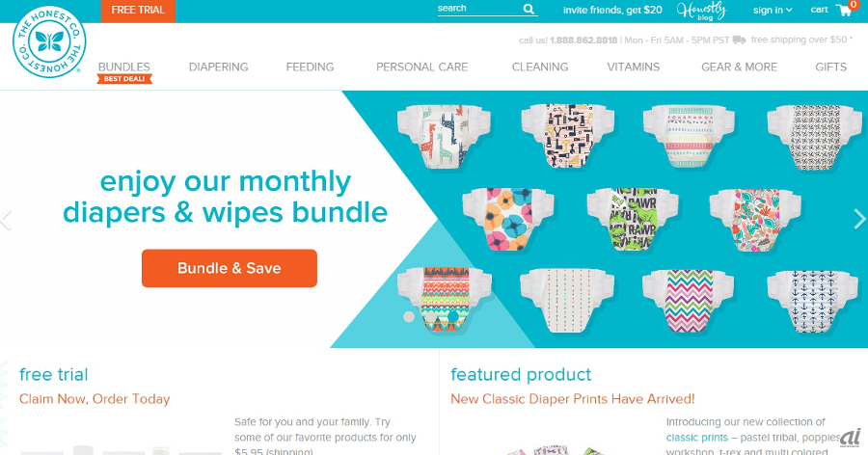Open the shopping cart icon
Screen dimensions: 868x455
(x=844, y=10)
